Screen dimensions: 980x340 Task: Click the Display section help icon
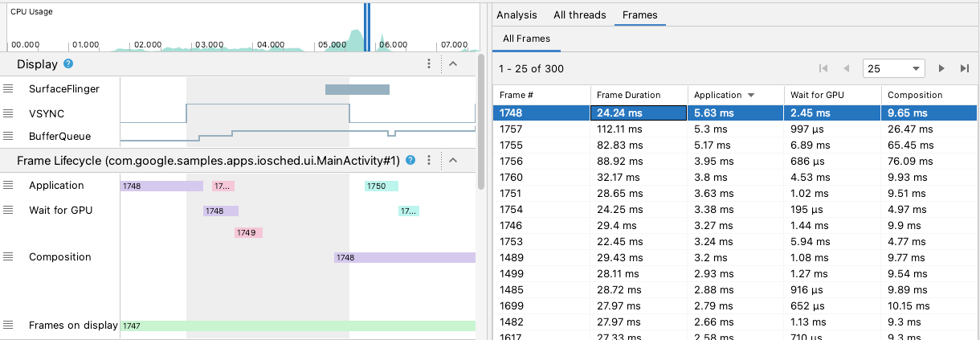pyautogui.click(x=68, y=64)
